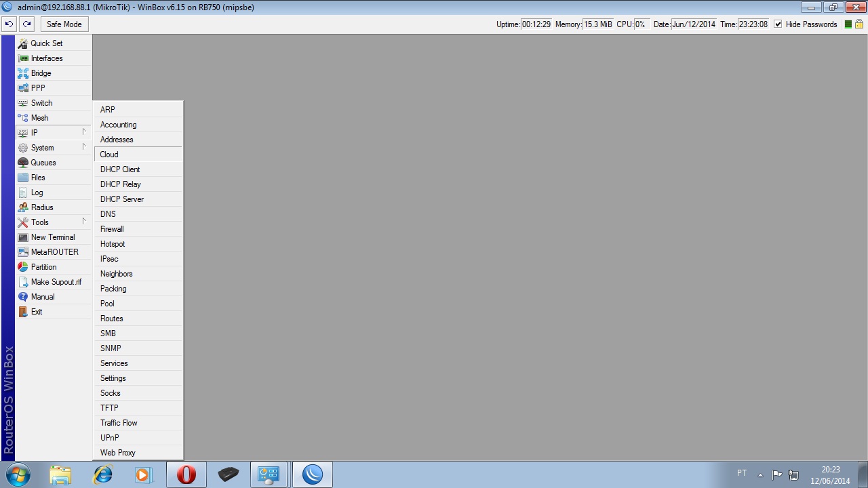868x488 pixels.
Task: Click the System gear icon
Action: point(23,148)
